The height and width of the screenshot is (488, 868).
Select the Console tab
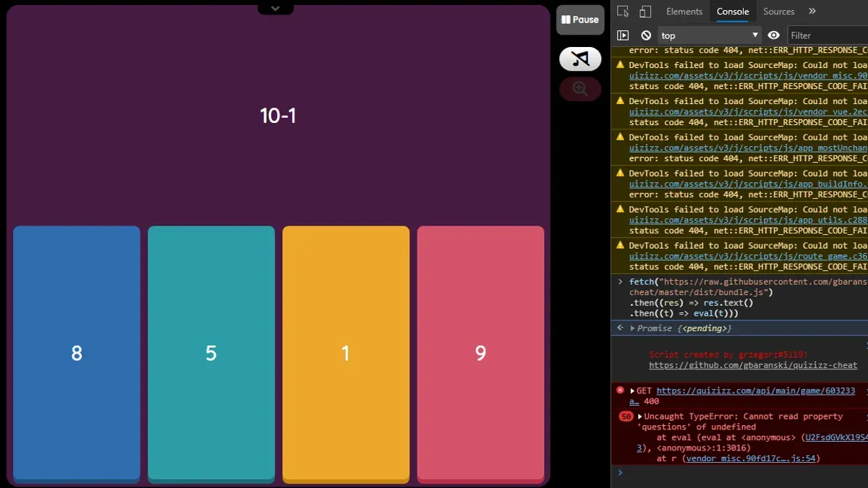point(733,12)
